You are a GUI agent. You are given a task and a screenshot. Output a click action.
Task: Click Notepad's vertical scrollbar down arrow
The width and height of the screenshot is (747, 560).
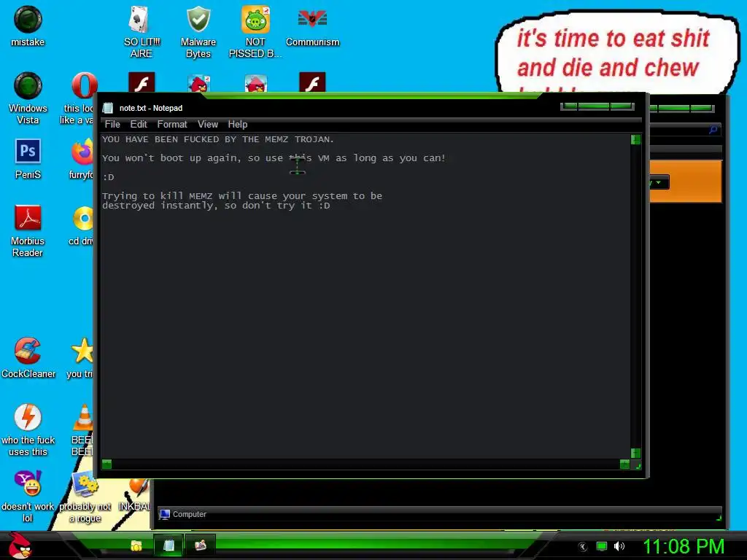(635, 453)
